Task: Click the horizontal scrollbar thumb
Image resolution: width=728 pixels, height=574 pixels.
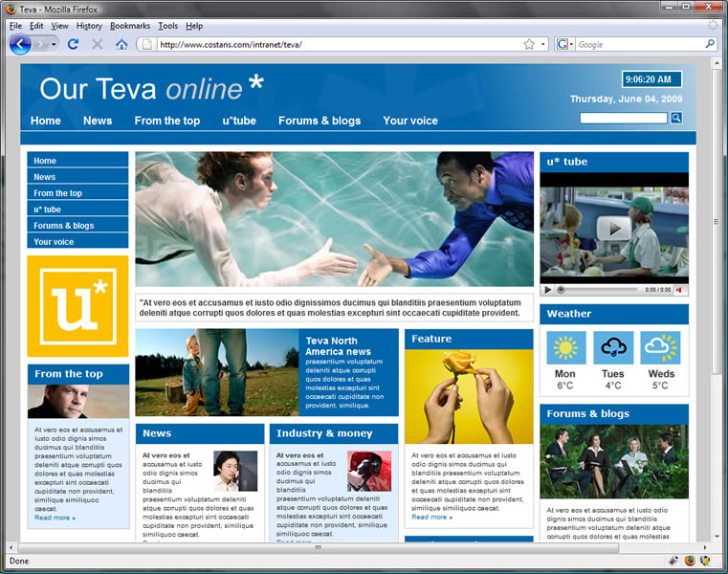Action: tap(318, 547)
